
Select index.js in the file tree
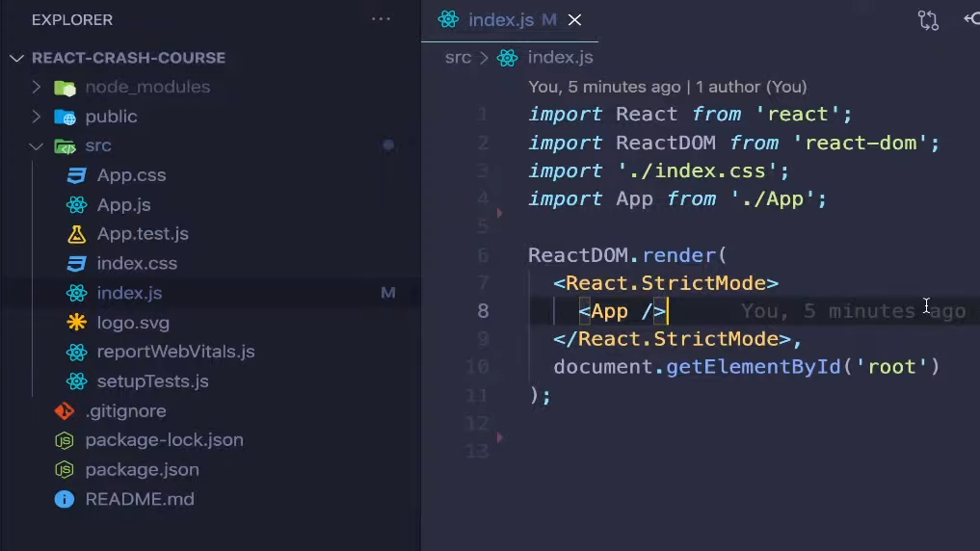tap(129, 293)
